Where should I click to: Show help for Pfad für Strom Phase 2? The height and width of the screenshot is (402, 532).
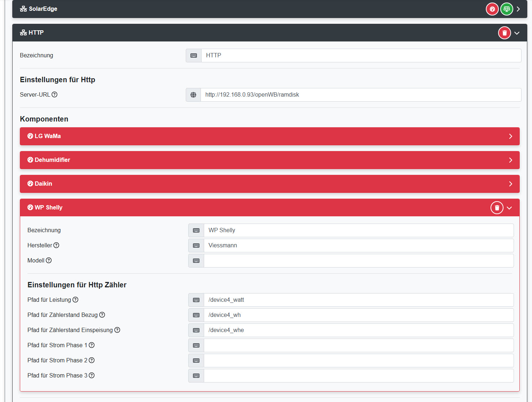(x=92, y=360)
